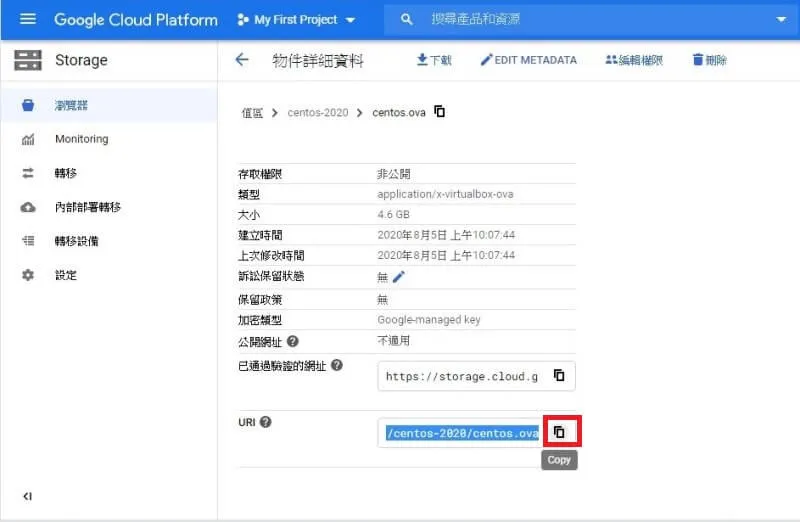Click the settings gear icon
The image size is (800, 522).
[28, 275]
